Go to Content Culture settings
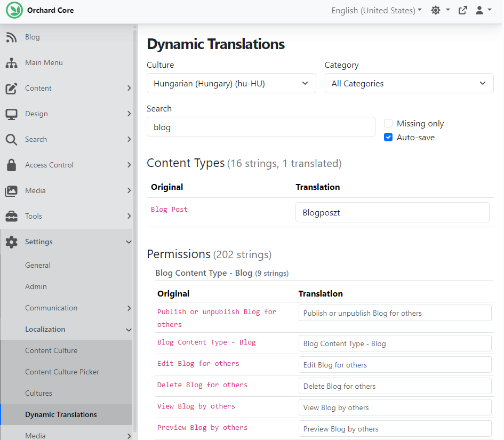 [51, 350]
